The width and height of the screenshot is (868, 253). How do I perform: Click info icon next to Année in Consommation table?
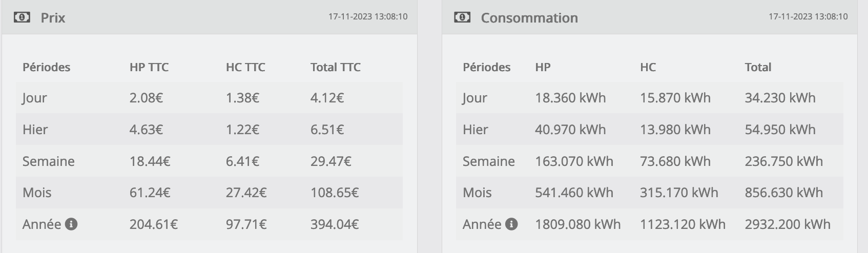511,224
